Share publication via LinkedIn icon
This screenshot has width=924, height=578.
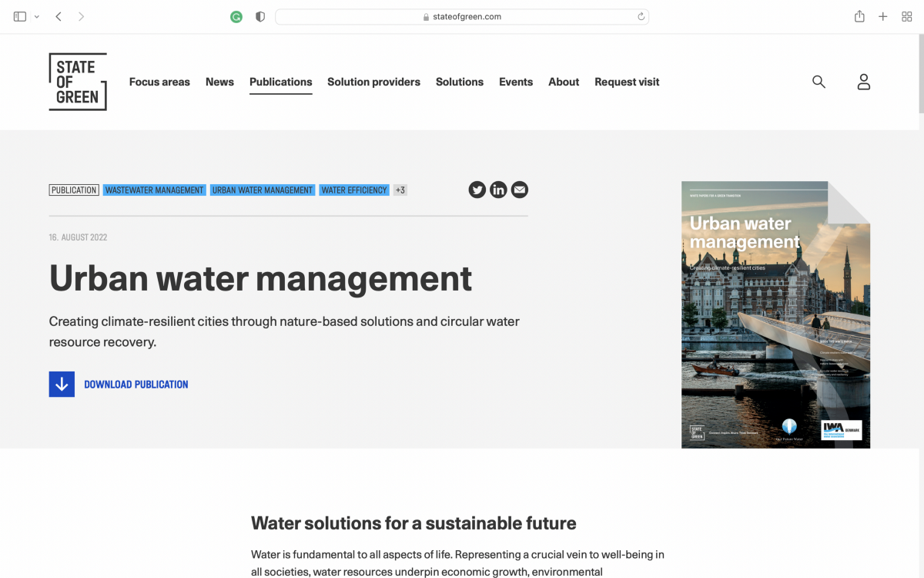498,190
